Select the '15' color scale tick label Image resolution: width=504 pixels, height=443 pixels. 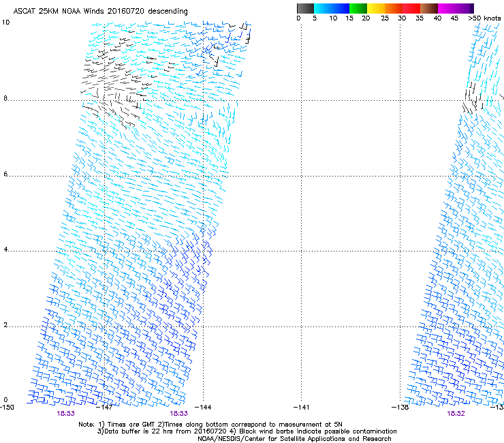click(x=349, y=18)
